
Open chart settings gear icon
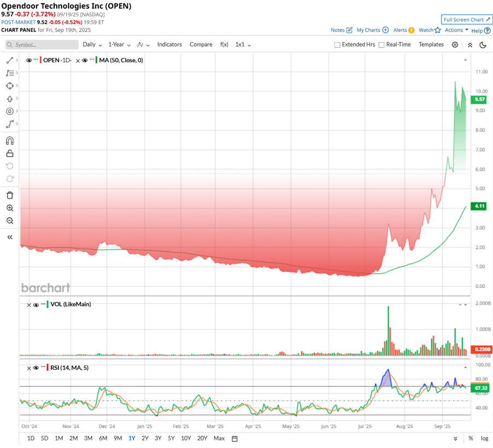coord(455,45)
